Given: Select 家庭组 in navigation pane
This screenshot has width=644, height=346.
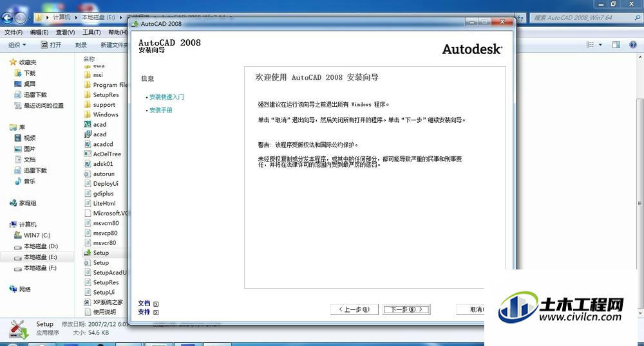Looking at the screenshot, I should tap(23, 203).
